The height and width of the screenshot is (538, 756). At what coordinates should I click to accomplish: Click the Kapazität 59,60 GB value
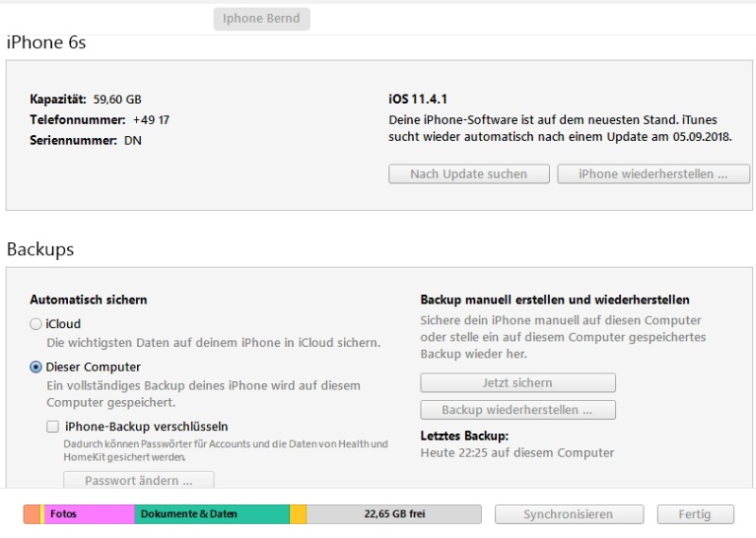click(x=117, y=99)
